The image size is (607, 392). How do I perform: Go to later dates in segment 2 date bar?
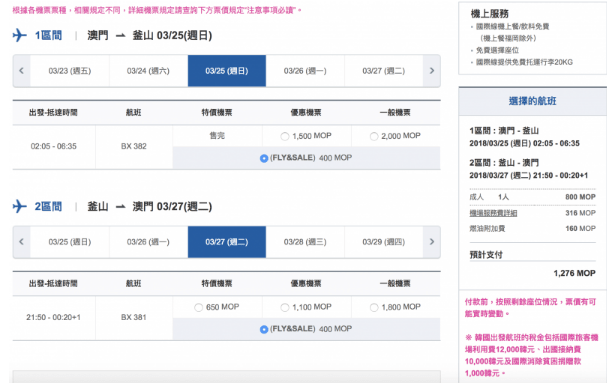432,242
